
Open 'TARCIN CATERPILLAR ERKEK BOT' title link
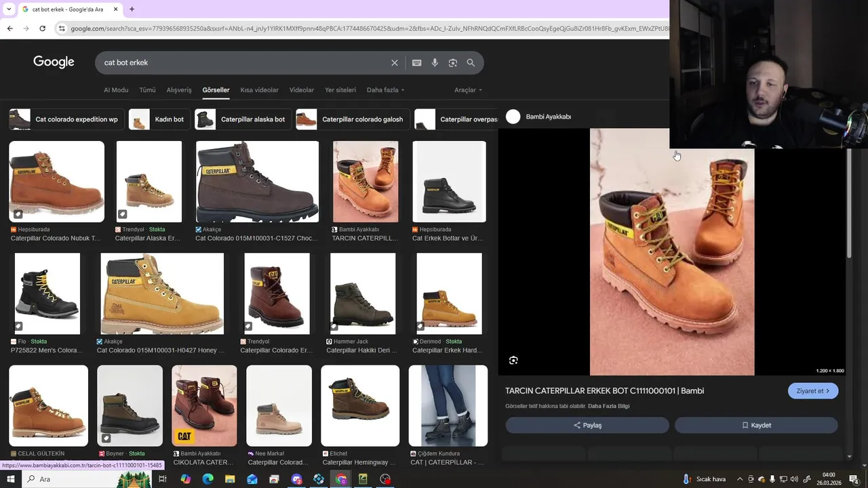604,391
